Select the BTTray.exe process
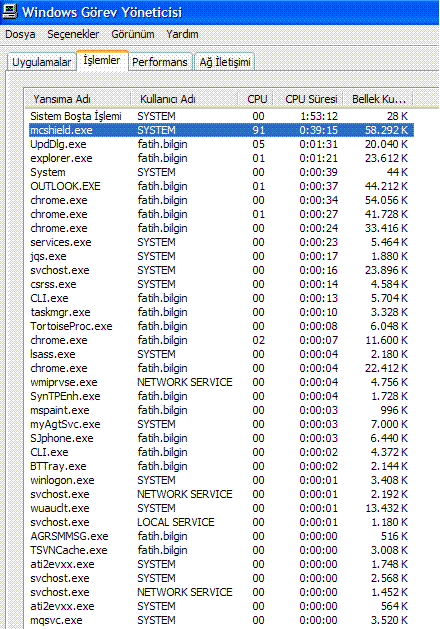The image size is (440, 629). (x=221, y=467)
